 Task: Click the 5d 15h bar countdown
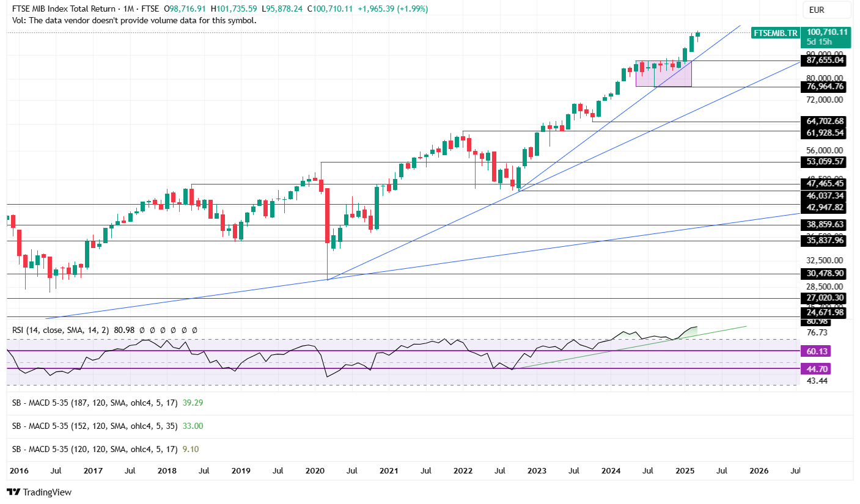(x=819, y=42)
